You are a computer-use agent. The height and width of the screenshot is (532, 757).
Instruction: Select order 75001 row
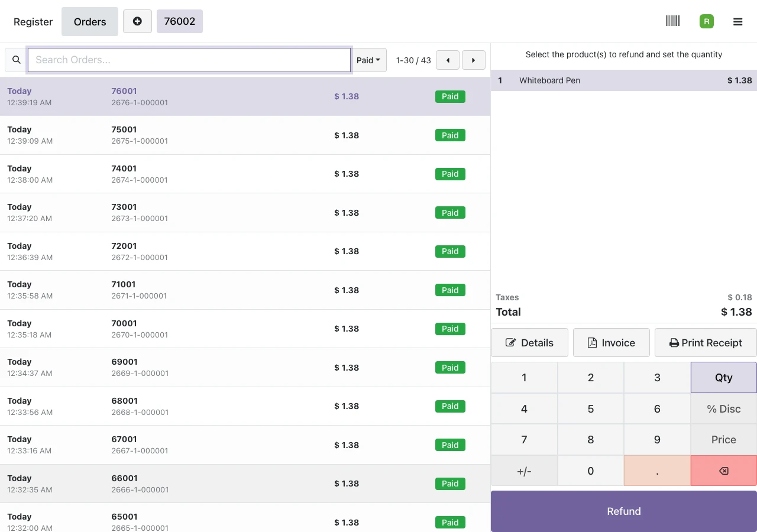245,135
